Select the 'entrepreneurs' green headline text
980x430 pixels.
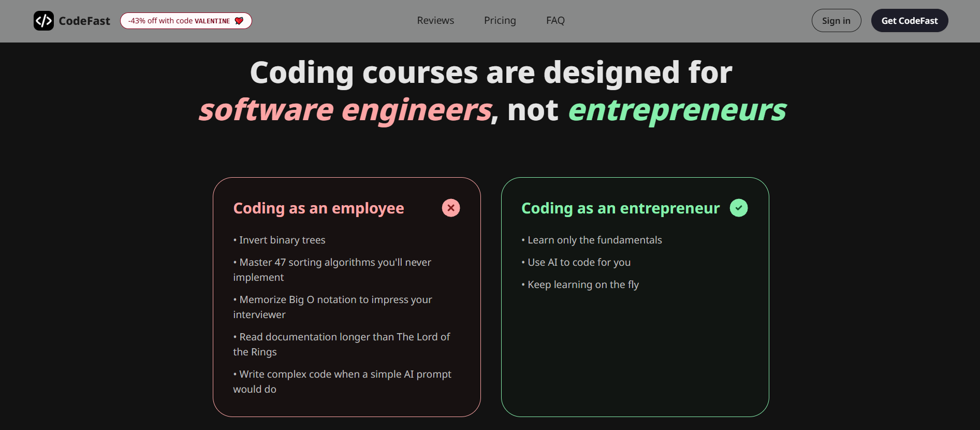point(677,109)
